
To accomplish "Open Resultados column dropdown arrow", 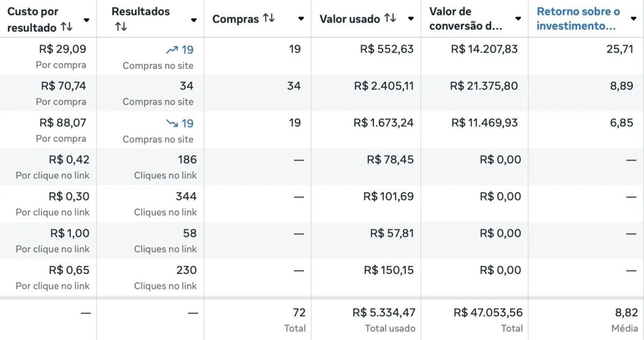I will tap(194, 20).
